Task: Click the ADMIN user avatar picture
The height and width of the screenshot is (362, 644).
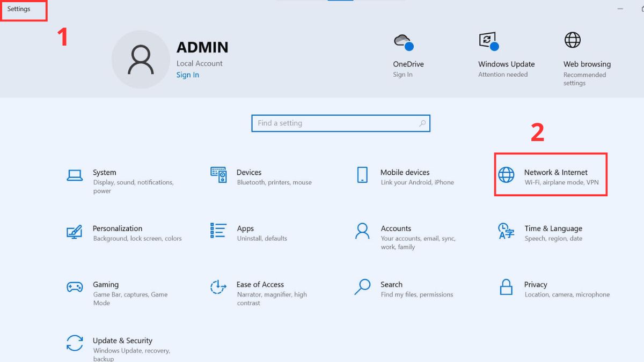Action: pyautogui.click(x=141, y=59)
